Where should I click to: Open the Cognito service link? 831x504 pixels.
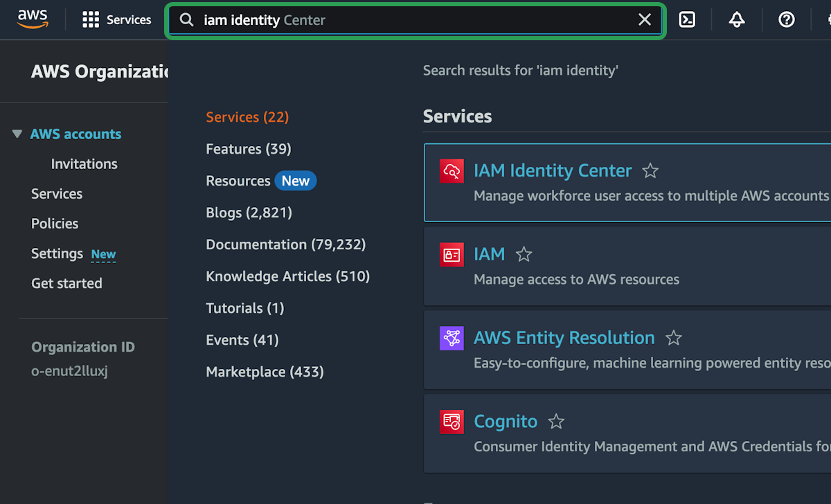[506, 422]
